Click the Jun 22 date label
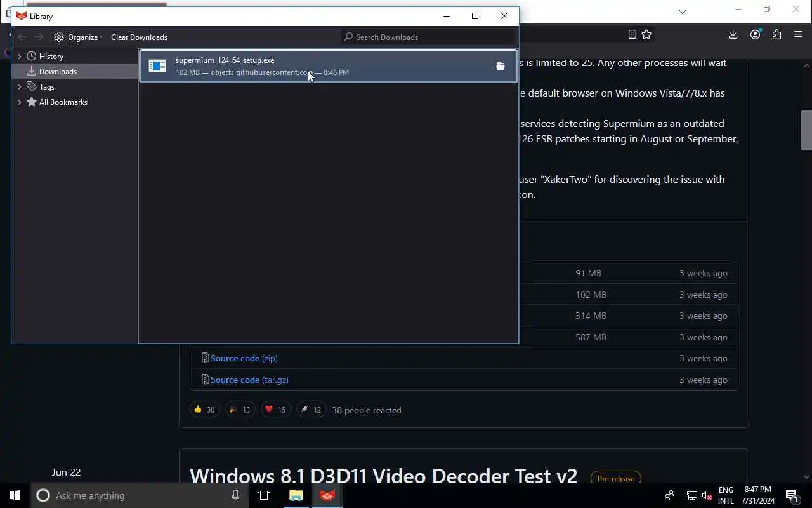Viewport: 812px width, 508px height. [x=66, y=472]
